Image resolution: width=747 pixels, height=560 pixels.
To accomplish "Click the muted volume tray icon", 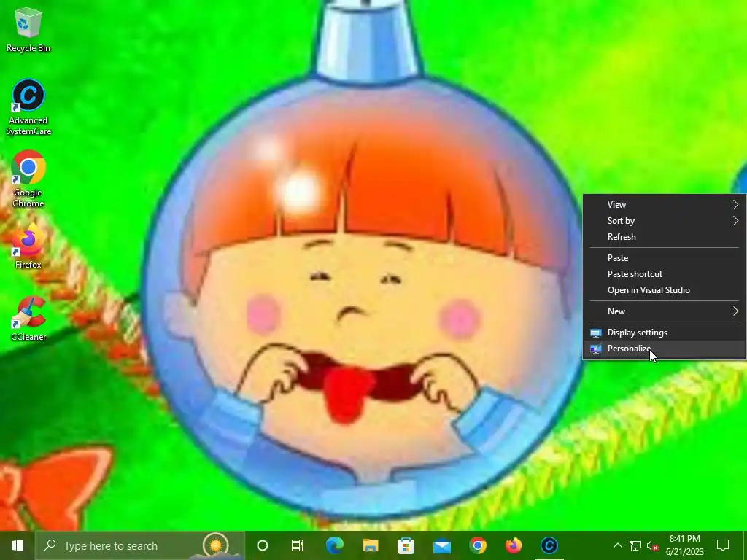I will point(653,545).
